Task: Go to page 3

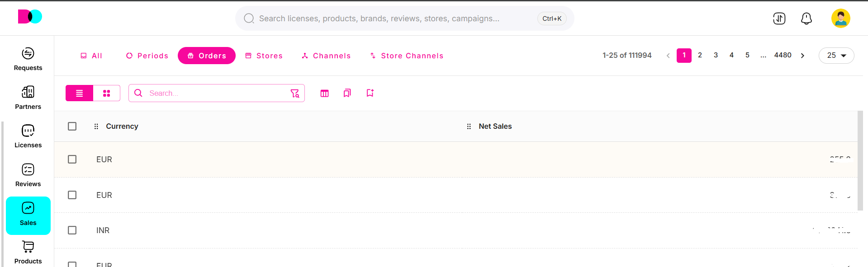Action: pyautogui.click(x=716, y=55)
